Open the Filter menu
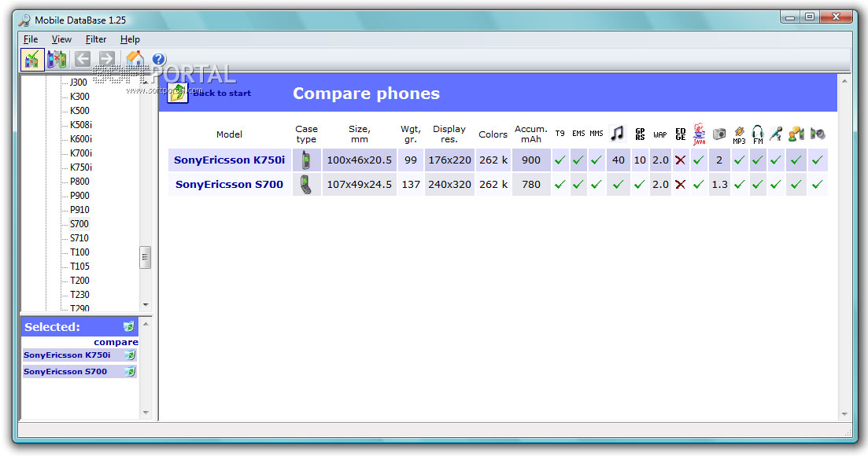 pyautogui.click(x=96, y=39)
